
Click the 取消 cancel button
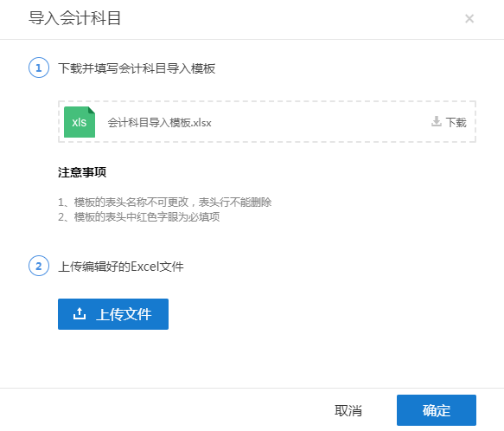click(x=348, y=411)
